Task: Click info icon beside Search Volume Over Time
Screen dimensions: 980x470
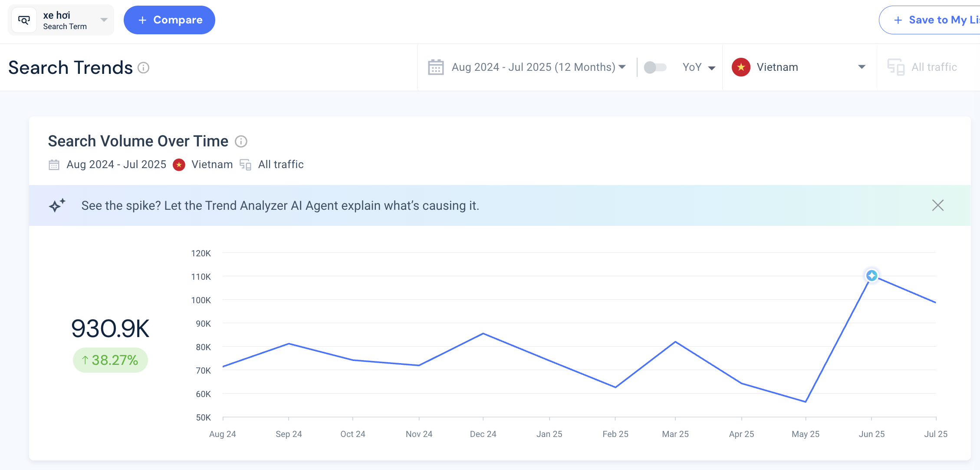Action: (x=241, y=142)
